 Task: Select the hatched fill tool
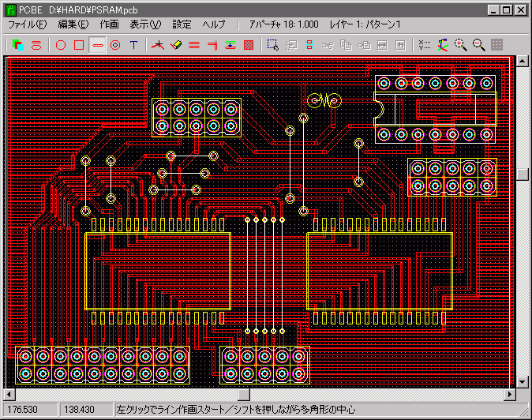249,45
